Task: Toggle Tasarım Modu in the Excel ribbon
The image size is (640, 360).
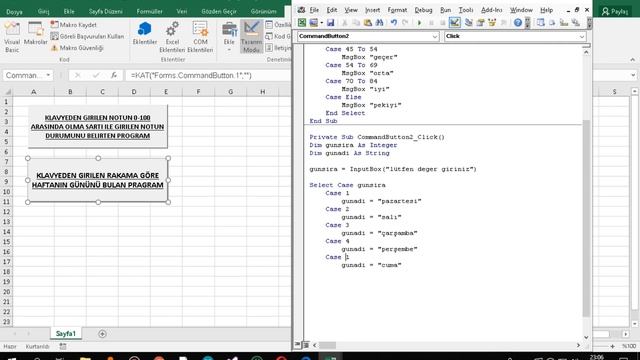Action: (251, 37)
